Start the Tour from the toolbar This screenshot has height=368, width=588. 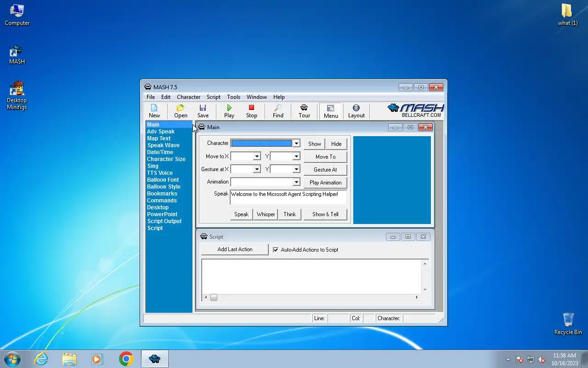[x=304, y=111]
